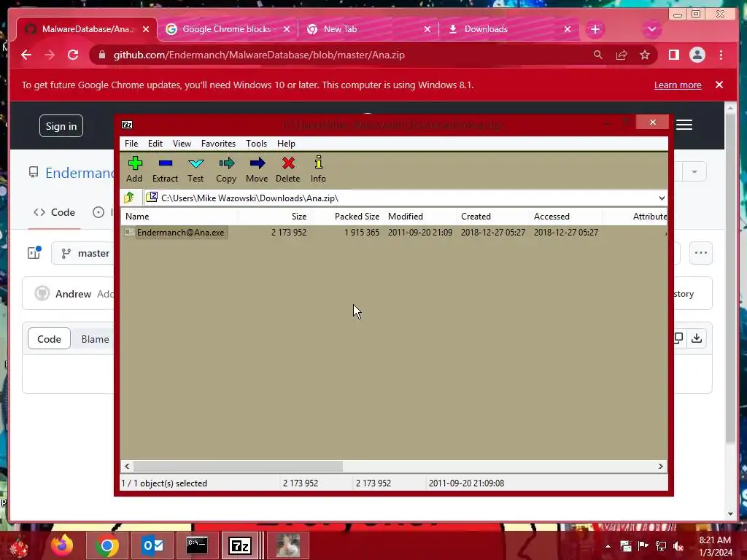Click the red Delete icon
747x560 pixels.
point(287,169)
